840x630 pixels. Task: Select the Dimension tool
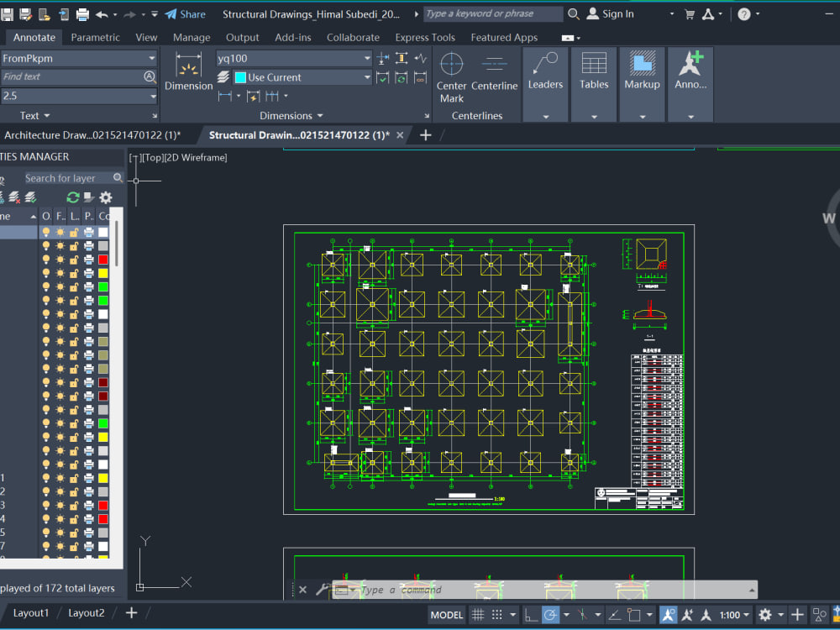point(188,71)
